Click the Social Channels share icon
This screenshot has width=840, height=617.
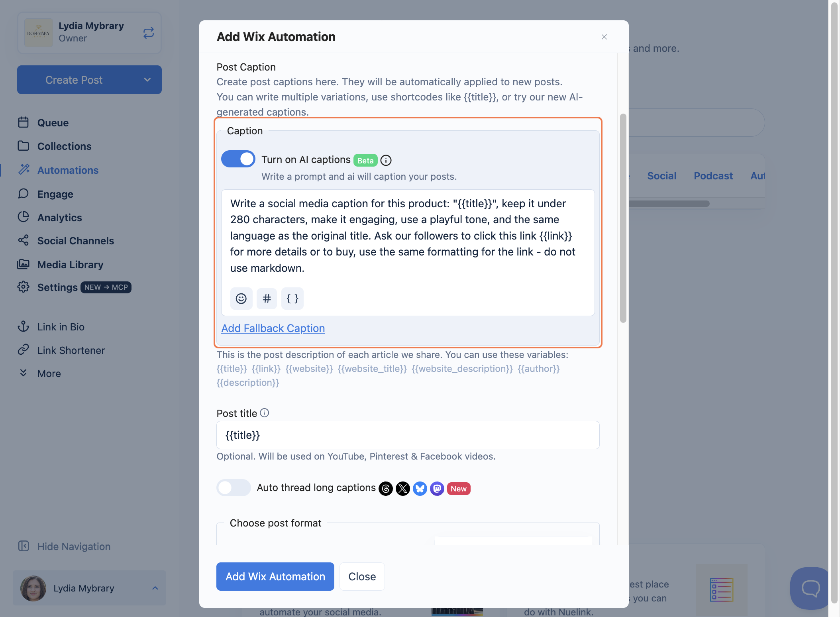[x=24, y=240]
